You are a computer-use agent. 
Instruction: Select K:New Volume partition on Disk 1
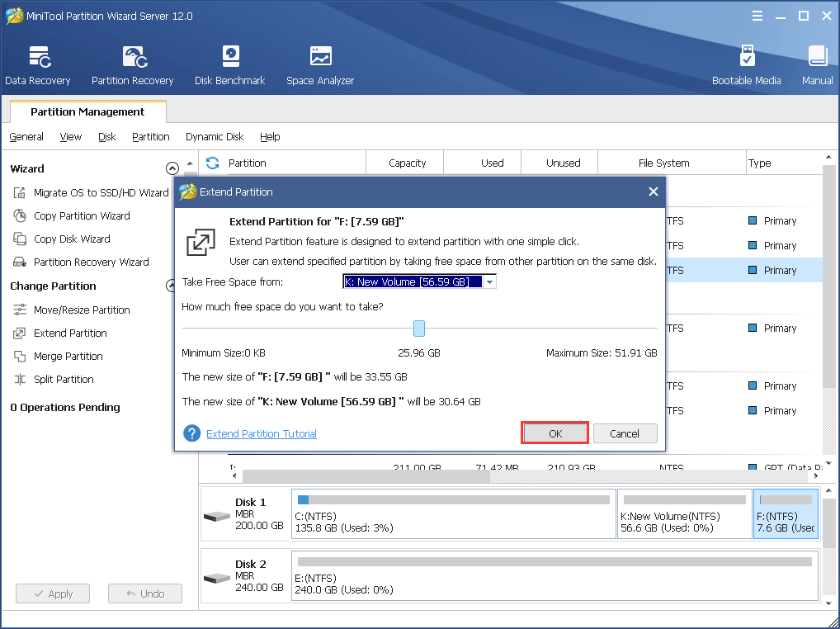[685, 513]
